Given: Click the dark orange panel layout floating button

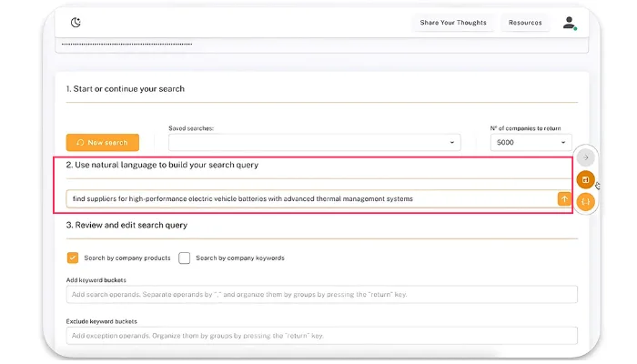Looking at the screenshot, I should click(x=585, y=179).
